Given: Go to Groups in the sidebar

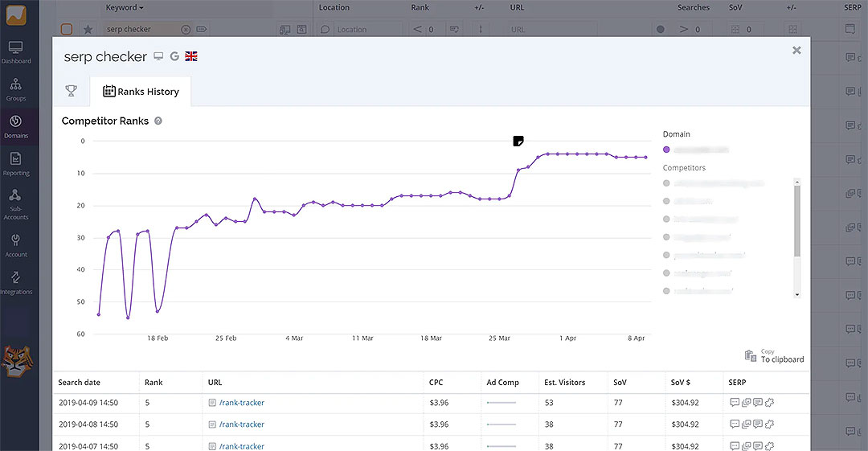Looking at the screenshot, I should pyautogui.click(x=16, y=88).
